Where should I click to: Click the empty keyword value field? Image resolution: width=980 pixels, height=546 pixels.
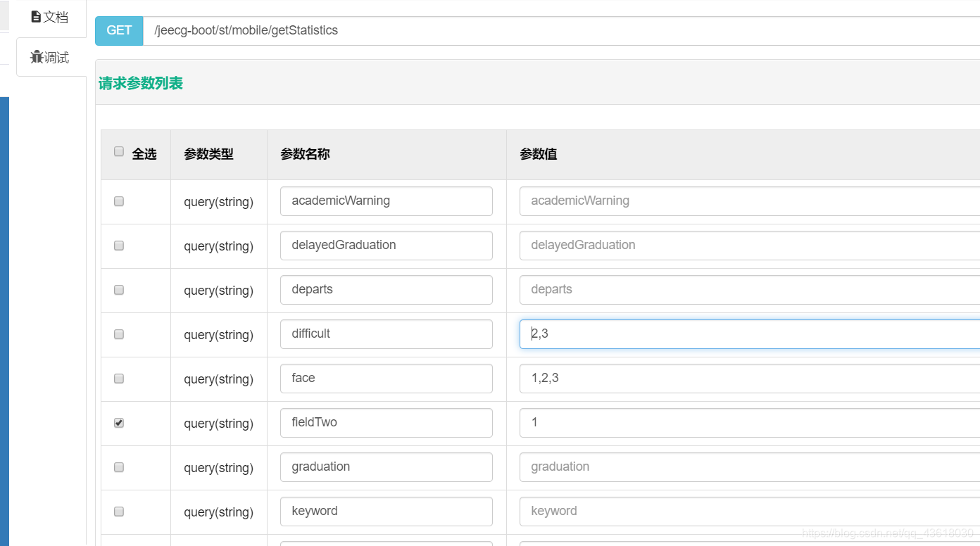(x=750, y=512)
